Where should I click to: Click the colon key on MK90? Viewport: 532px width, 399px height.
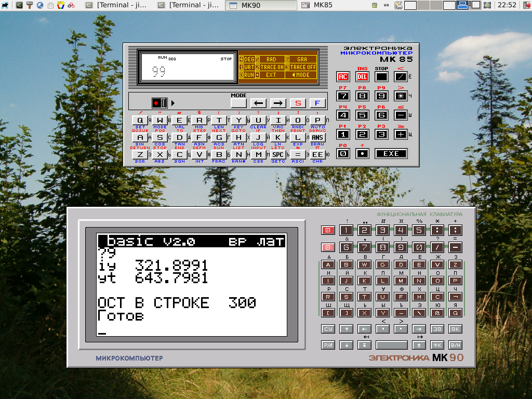click(x=437, y=230)
